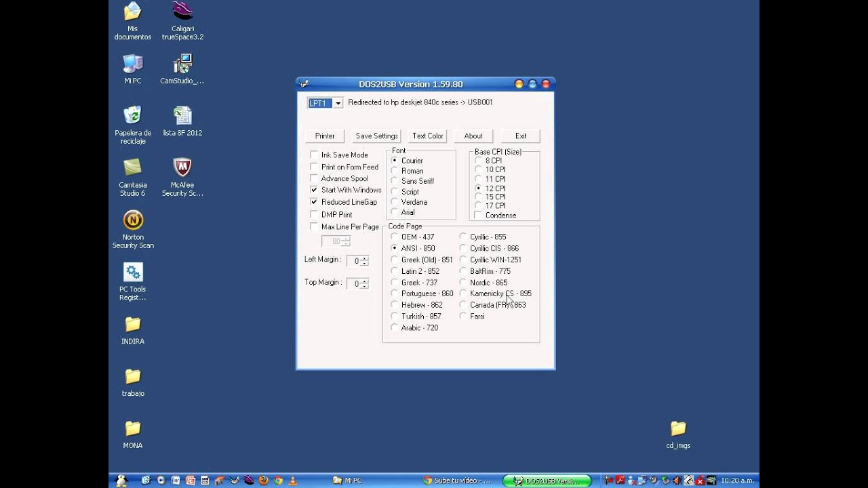Open trabajo folder on desktop
868x488 pixels.
[x=133, y=382]
